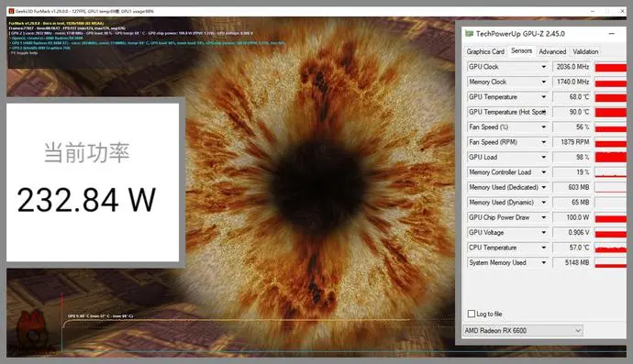
Task: Click the FurMark icon in window title bar
Action: point(11,11)
